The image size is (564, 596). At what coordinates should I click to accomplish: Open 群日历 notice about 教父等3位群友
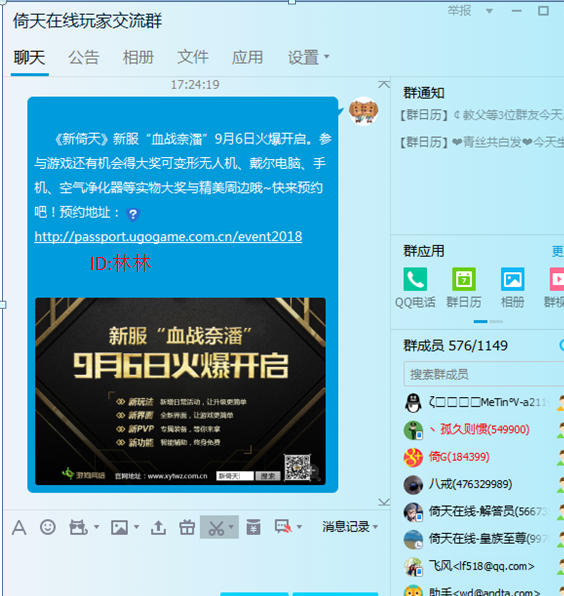point(481,115)
